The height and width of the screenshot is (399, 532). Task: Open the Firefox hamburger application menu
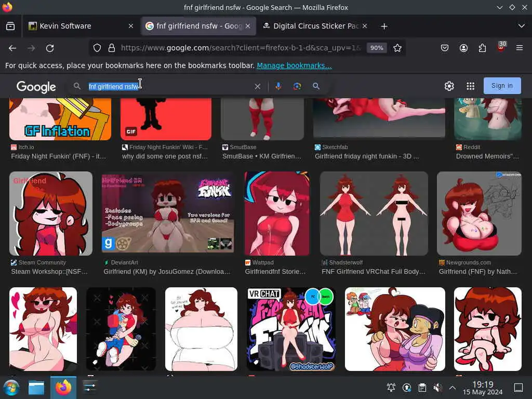click(x=520, y=48)
